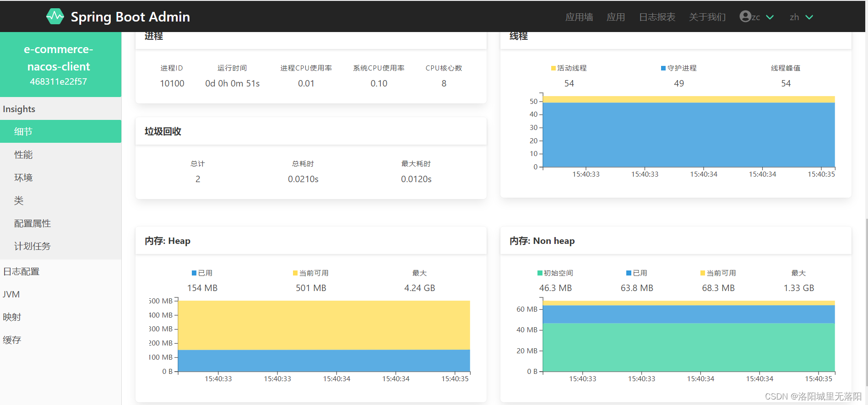Click the blue 守护进程 legend swatch
Image resolution: width=868 pixels, height=405 pixels.
tap(663, 68)
